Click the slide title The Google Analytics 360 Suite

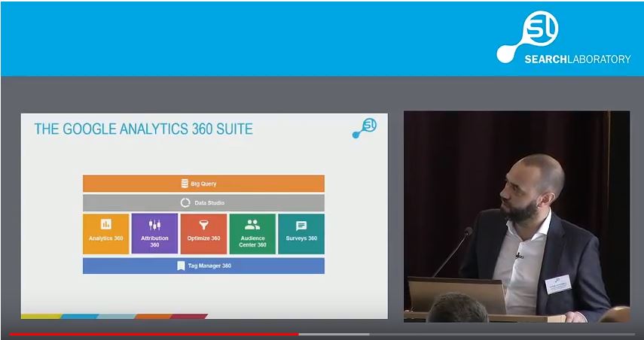click(143, 129)
